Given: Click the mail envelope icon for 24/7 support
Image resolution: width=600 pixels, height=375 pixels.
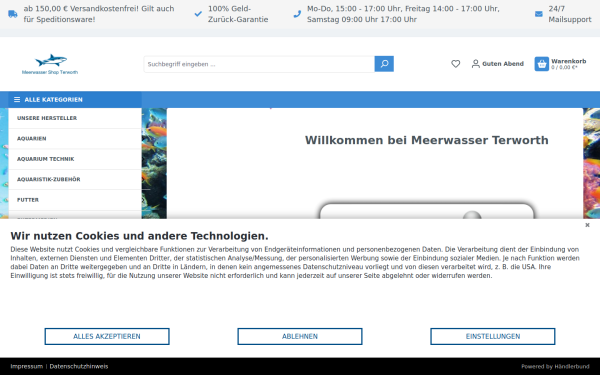Looking at the screenshot, I should click(x=538, y=14).
